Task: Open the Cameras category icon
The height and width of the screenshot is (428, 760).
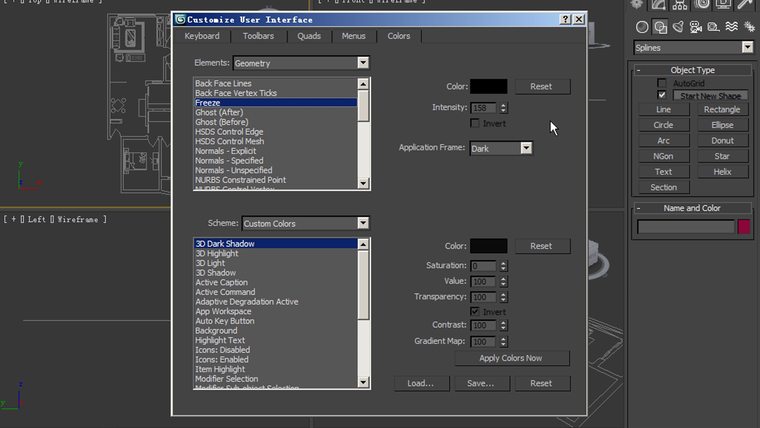Action: (x=697, y=27)
